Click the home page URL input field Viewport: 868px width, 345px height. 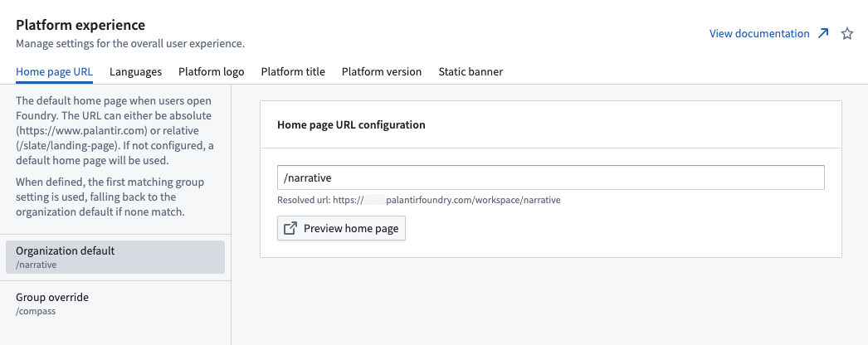point(551,177)
